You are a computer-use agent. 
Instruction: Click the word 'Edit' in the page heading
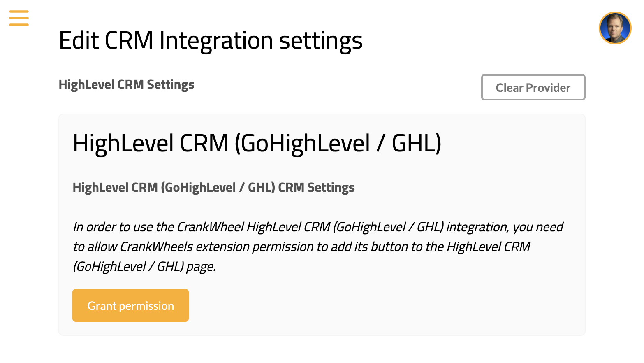[79, 40]
